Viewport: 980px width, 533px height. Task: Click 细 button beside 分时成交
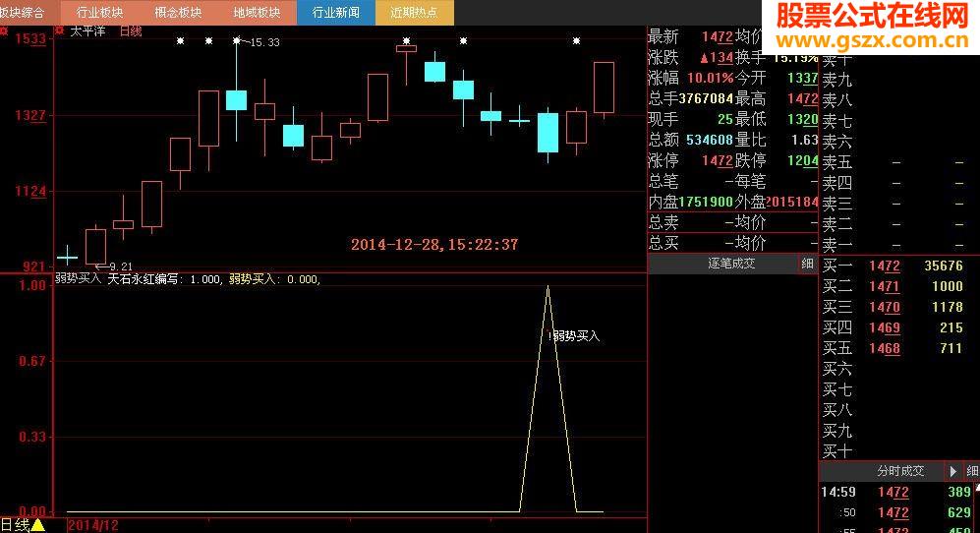(972, 471)
